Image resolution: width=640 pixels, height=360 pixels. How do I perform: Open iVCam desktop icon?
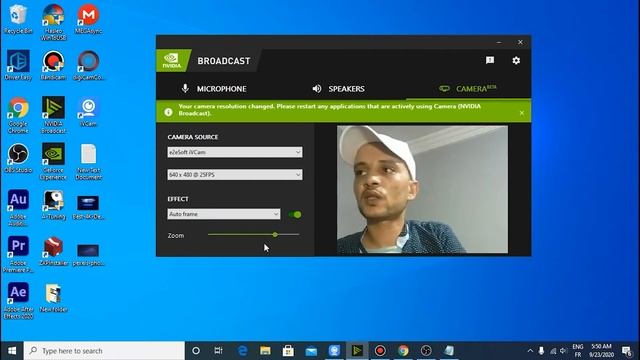[88, 112]
